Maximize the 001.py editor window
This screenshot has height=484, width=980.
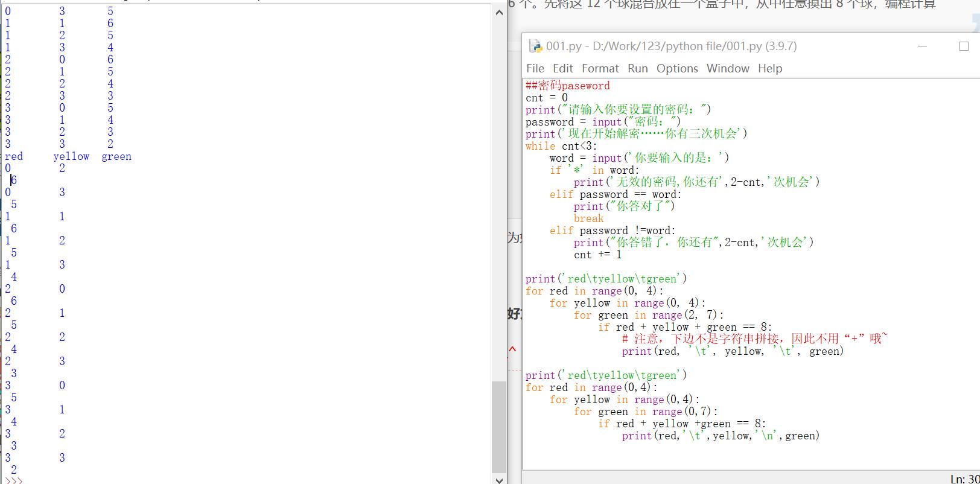[964, 46]
